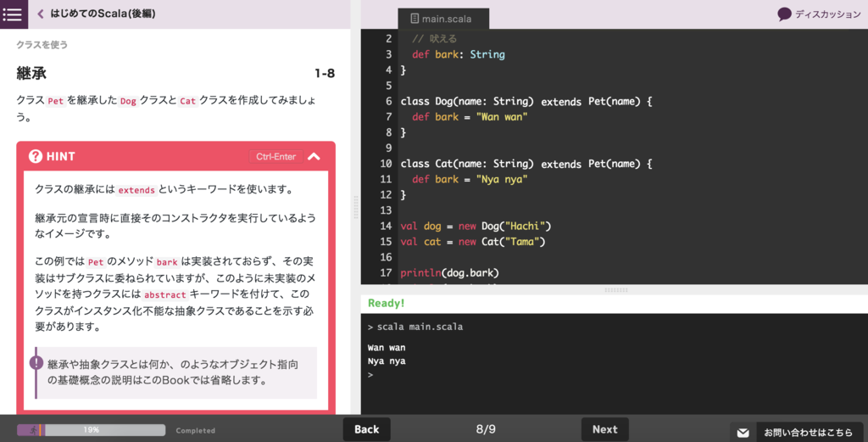Collapse the HINT panel with chevron
The width and height of the screenshot is (868, 442).
(x=314, y=156)
